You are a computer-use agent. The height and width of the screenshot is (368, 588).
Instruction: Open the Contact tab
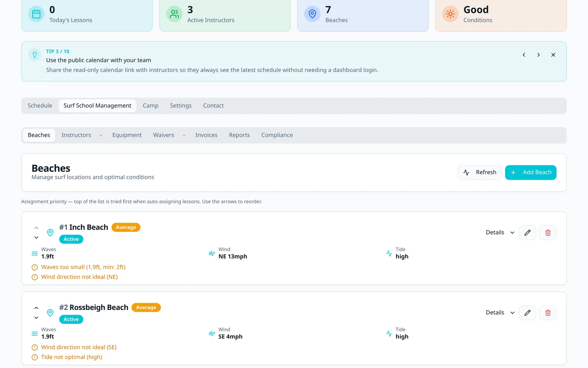[x=214, y=106]
